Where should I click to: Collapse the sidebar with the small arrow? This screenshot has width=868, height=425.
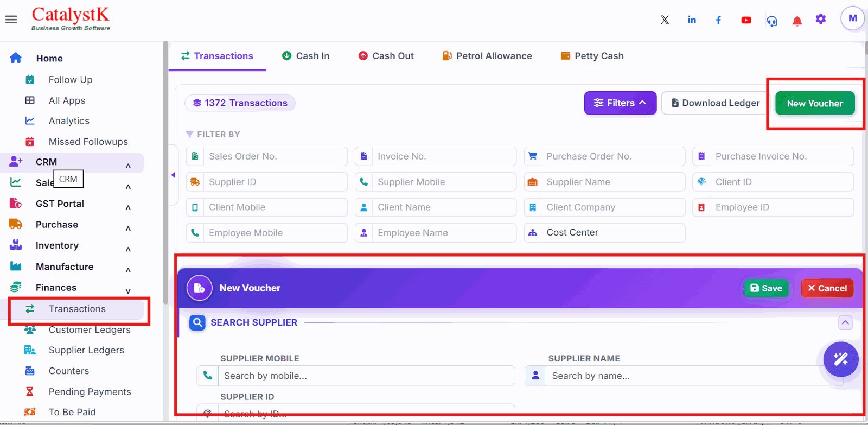coord(173,175)
